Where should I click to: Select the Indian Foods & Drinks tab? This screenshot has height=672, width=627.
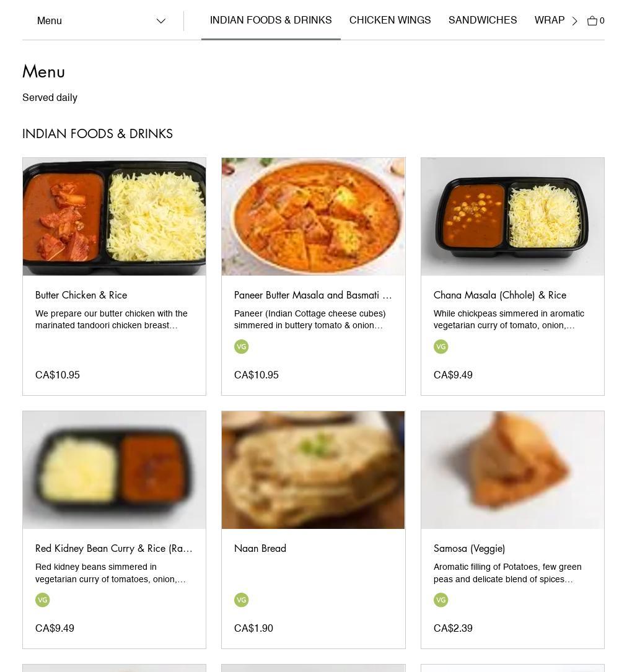pyautogui.click(x=271, y=20)
